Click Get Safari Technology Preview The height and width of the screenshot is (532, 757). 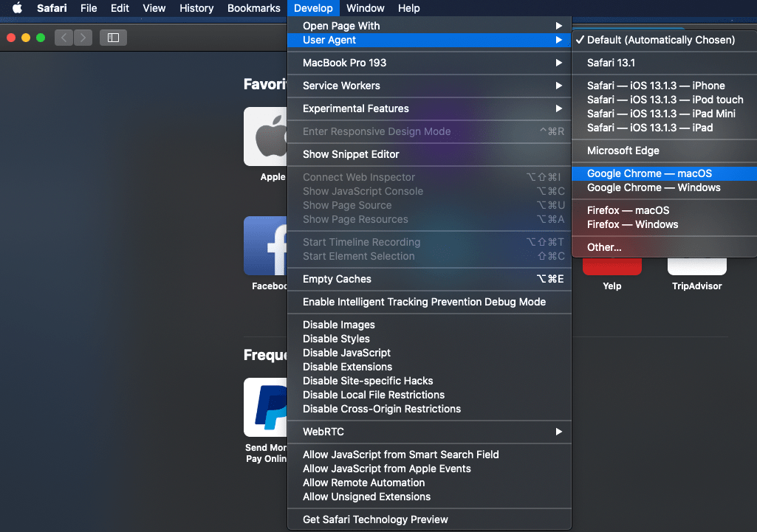click(x=429, y=519)
